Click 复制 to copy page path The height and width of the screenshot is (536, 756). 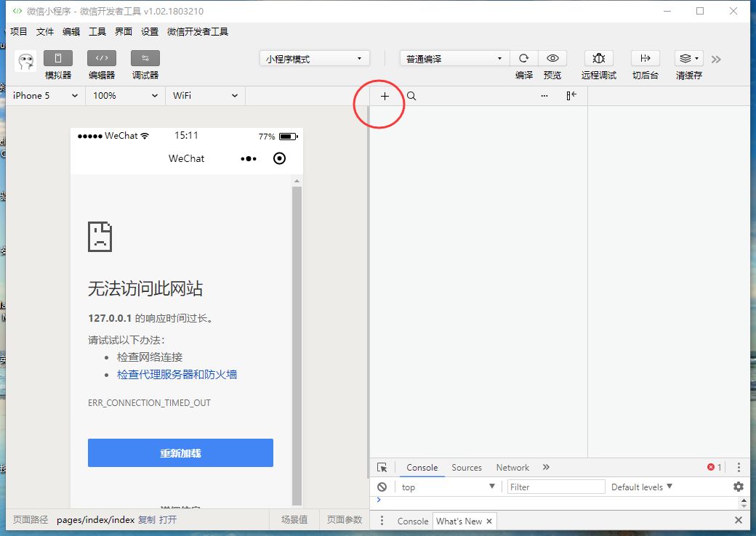[x=147, y=520]
